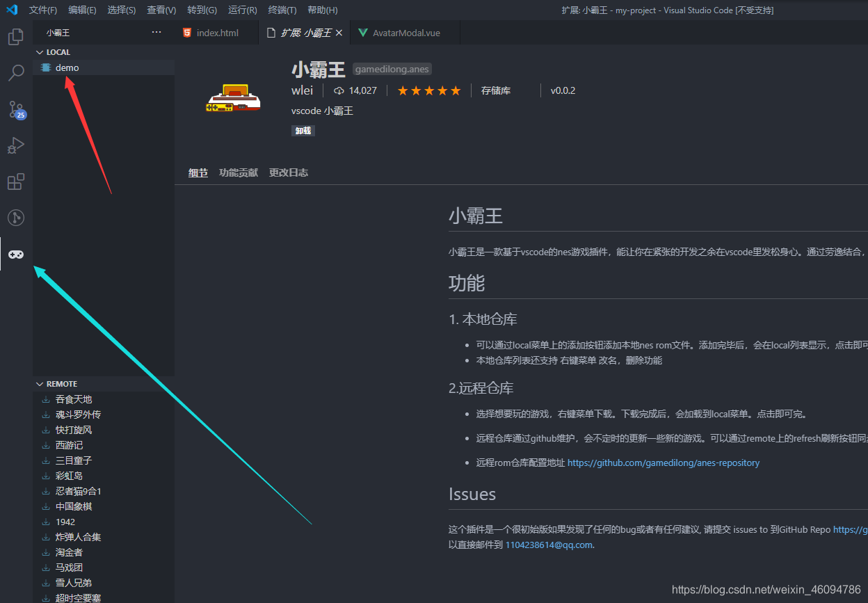Click the v0.0.2 version label
The width and height of the screenshot is (868, 603).
click(x=563, y=90)
